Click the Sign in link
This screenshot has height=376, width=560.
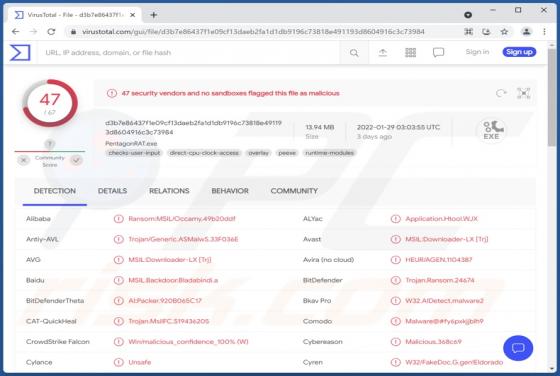[477, 52]
